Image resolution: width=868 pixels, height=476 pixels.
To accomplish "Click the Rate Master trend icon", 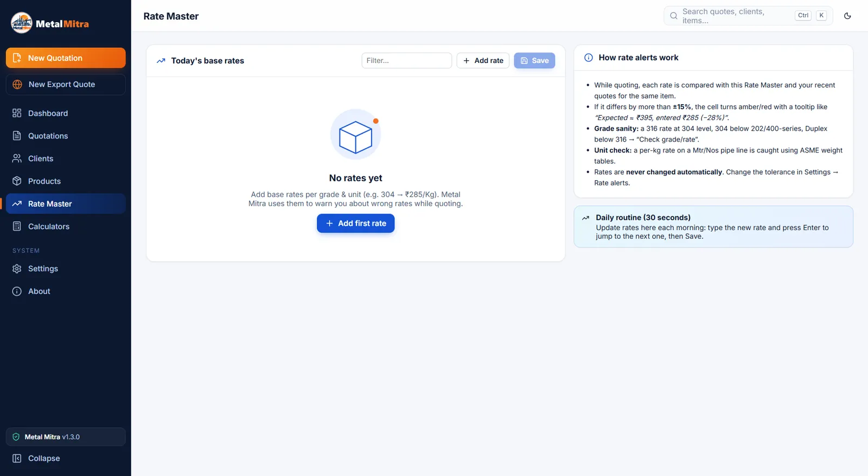I will (x=17, y=204).
